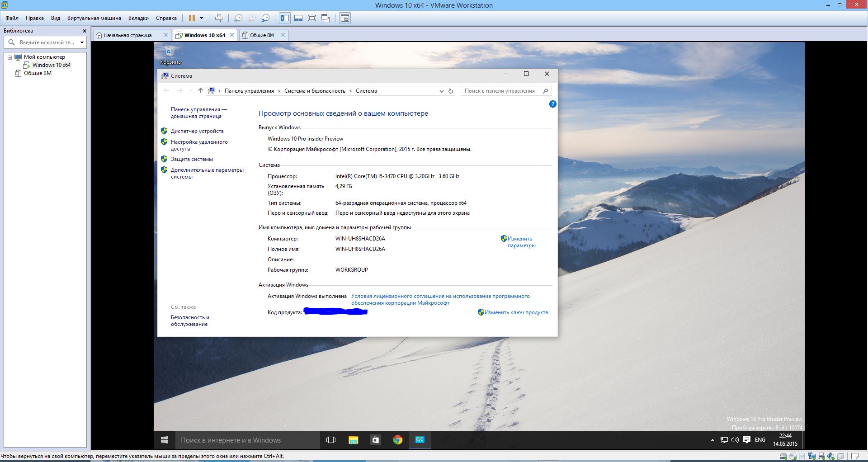Go up one level in the Система window

(x=201, y=90)
